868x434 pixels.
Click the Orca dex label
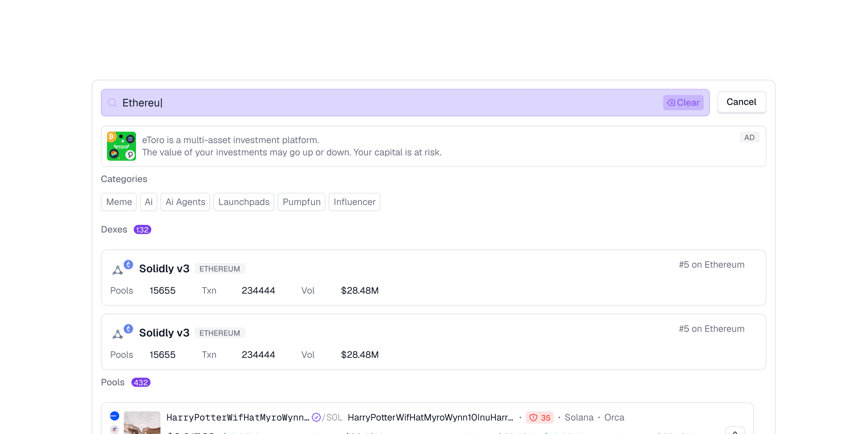click(614, 418)
